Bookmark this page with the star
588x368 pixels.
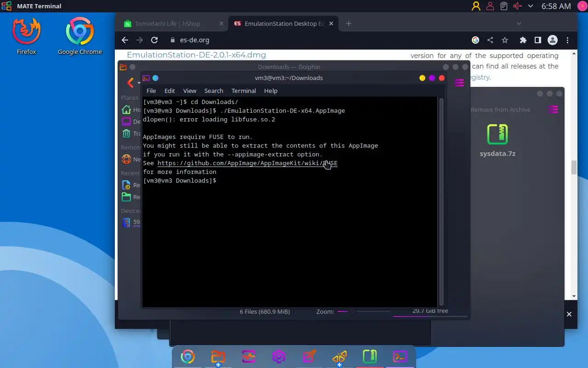505,40
